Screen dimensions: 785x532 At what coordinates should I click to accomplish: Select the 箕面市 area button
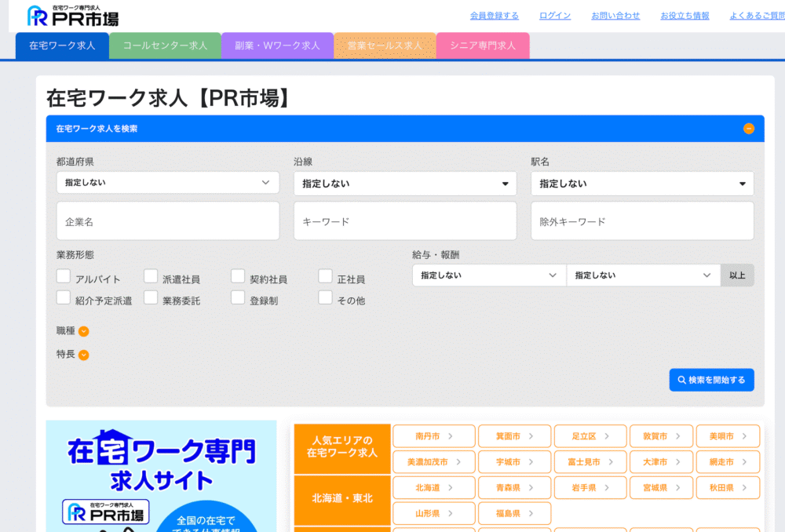[515, 436]
